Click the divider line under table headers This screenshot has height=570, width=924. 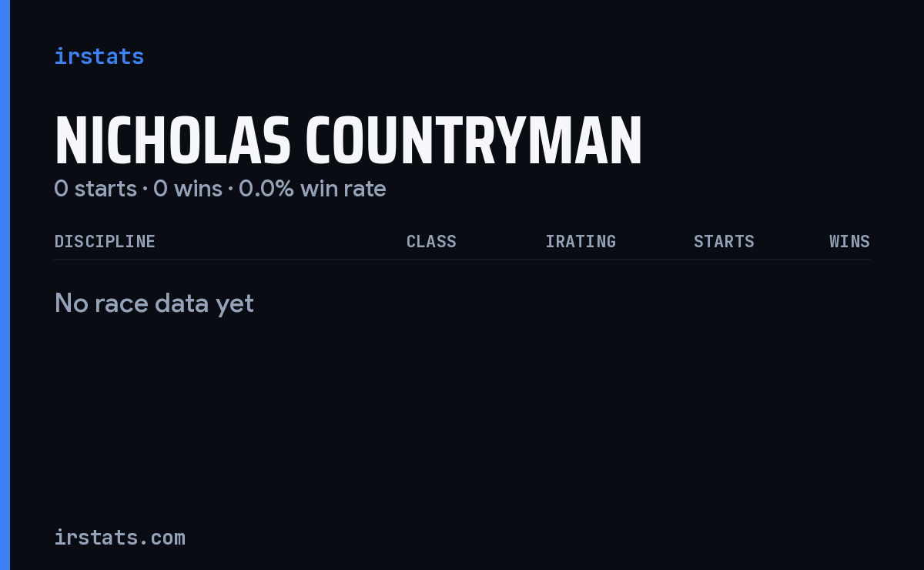tap(462, 260)
